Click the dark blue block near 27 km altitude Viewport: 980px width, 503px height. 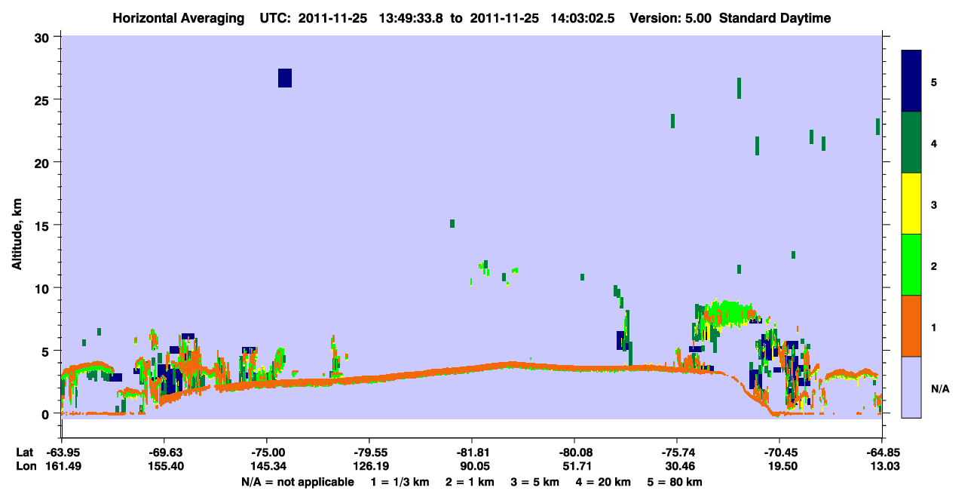pos(285,78)
